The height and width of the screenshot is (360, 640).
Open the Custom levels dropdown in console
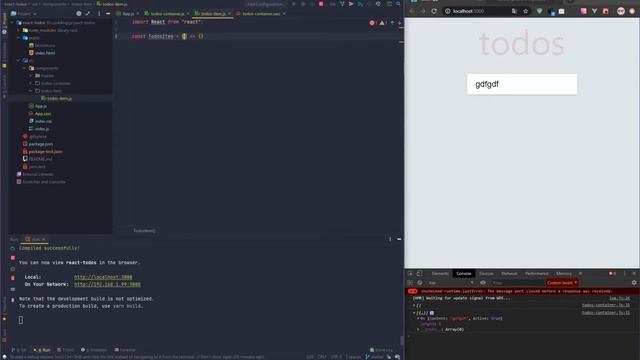point(562,282)
